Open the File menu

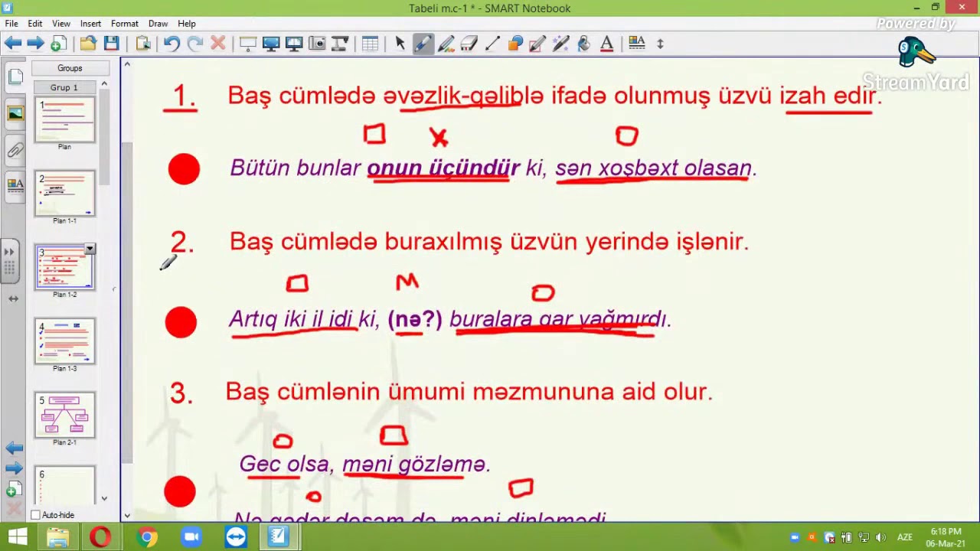pyautogui.click(x=11, y=24)
